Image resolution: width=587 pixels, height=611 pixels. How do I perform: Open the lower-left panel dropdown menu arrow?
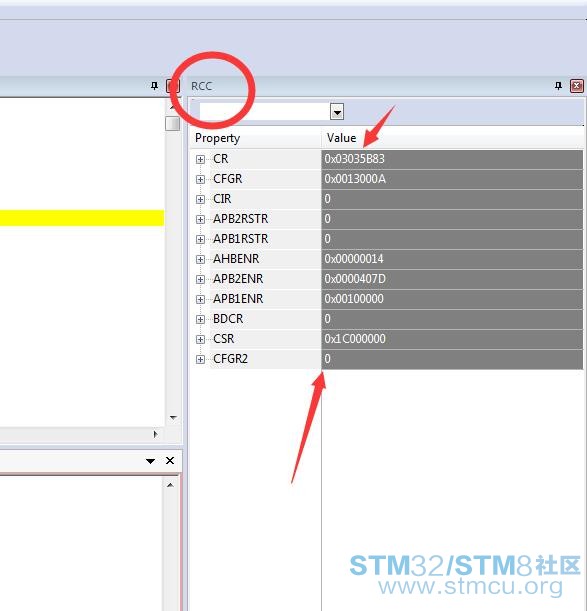tap(150, 461)
